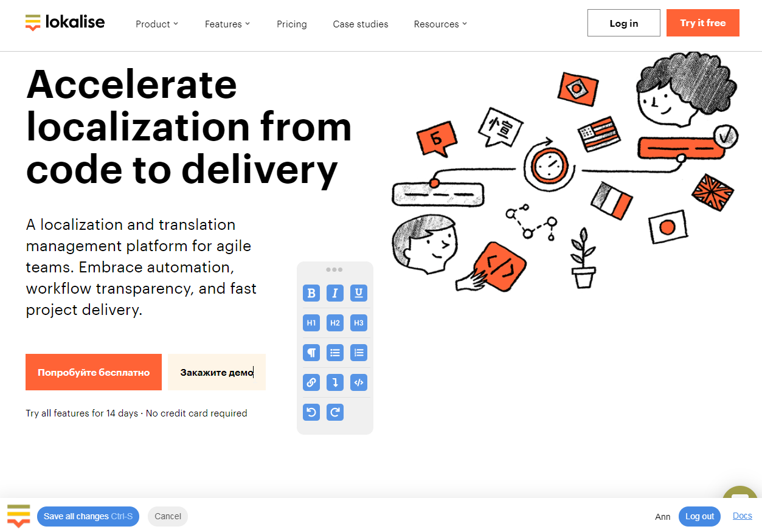Apply the H1 heading style
Image resolution: width=762 pixels, height=532 pixels.
coord(311,322)
